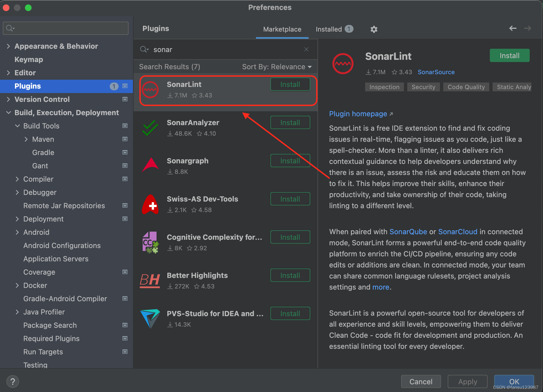Image resolution: width=543 pixels, height=392 pixels.
Task: Select Plugins settings page
Action: coord(66,86)
